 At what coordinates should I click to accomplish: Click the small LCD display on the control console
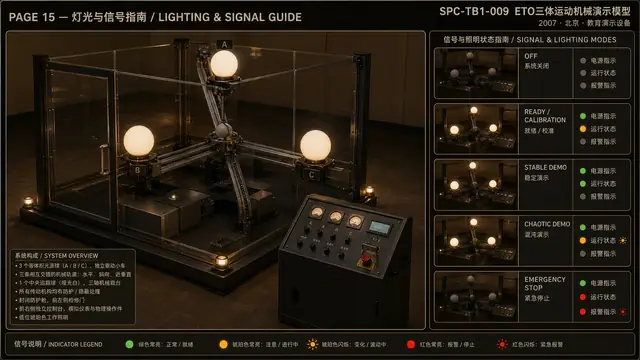tap(380, 228)
